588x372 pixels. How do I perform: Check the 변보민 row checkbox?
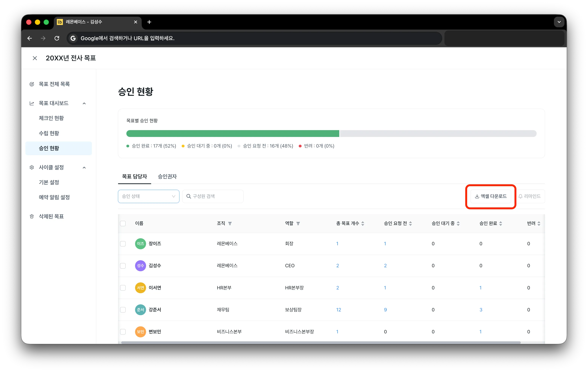click(123, 332)
